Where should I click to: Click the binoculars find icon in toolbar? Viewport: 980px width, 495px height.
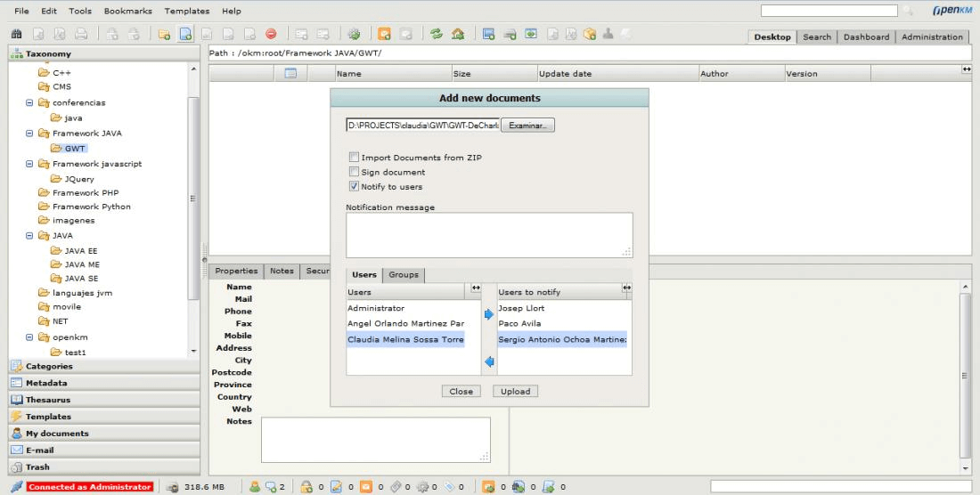(x=17, y=35)
